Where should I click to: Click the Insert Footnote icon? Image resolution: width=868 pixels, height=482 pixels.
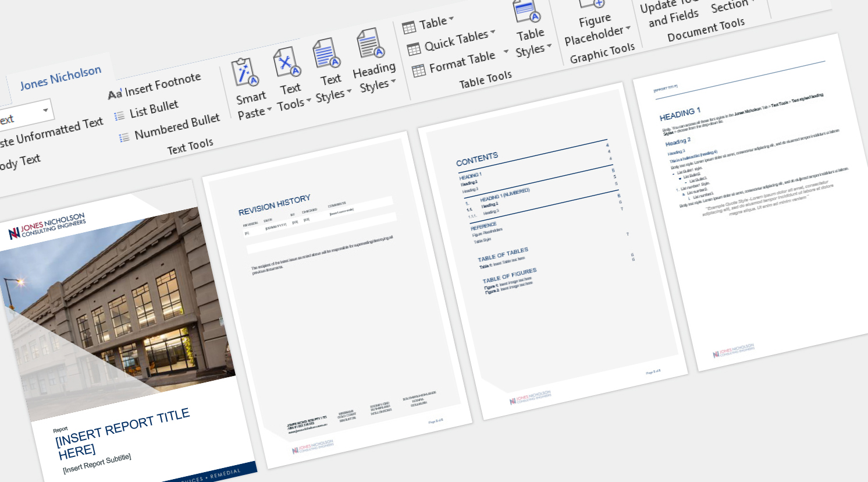coord(115,94)
